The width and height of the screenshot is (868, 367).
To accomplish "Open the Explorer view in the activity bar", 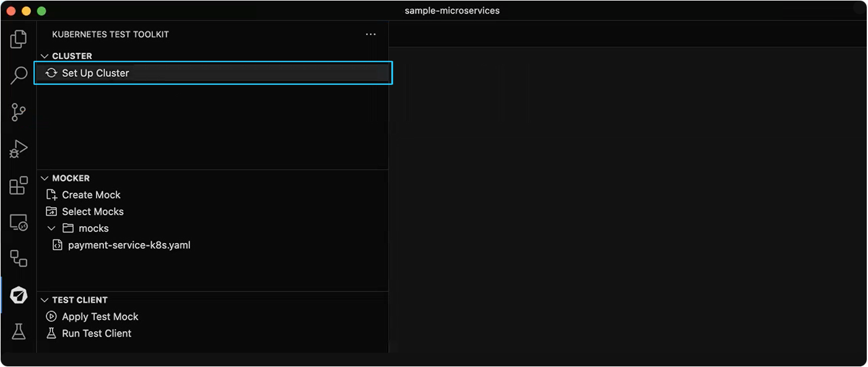I will (x=19, y=38).
